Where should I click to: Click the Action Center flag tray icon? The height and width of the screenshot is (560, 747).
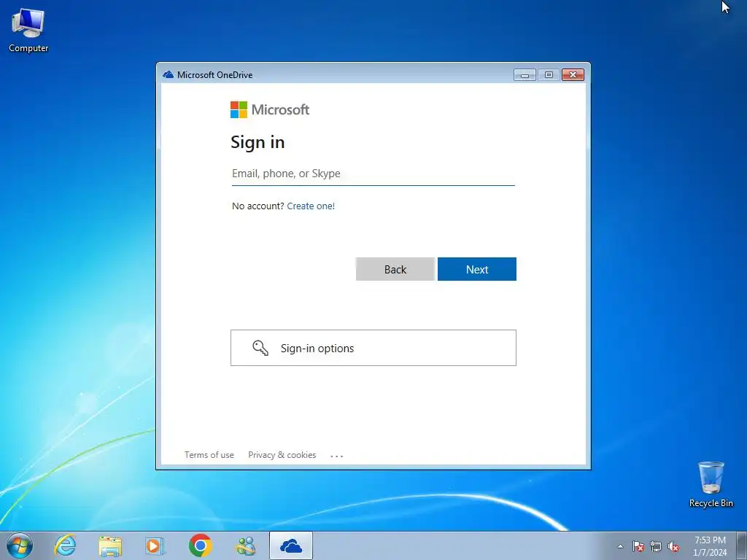(x=638, y=546)
